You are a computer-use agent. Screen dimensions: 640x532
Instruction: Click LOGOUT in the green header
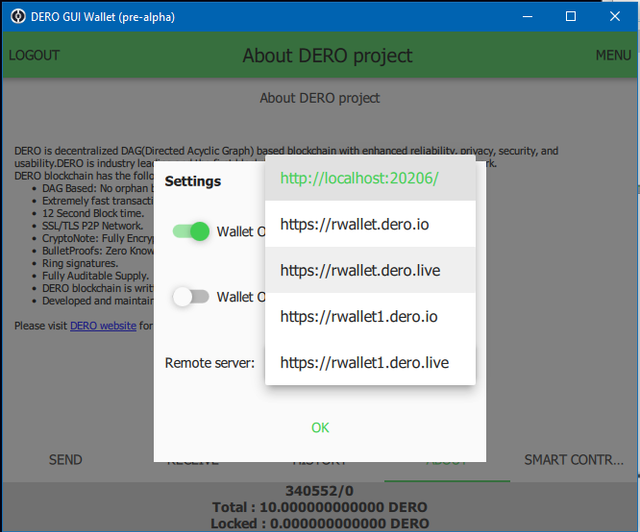pyautogui.click(x=34, y=55)
